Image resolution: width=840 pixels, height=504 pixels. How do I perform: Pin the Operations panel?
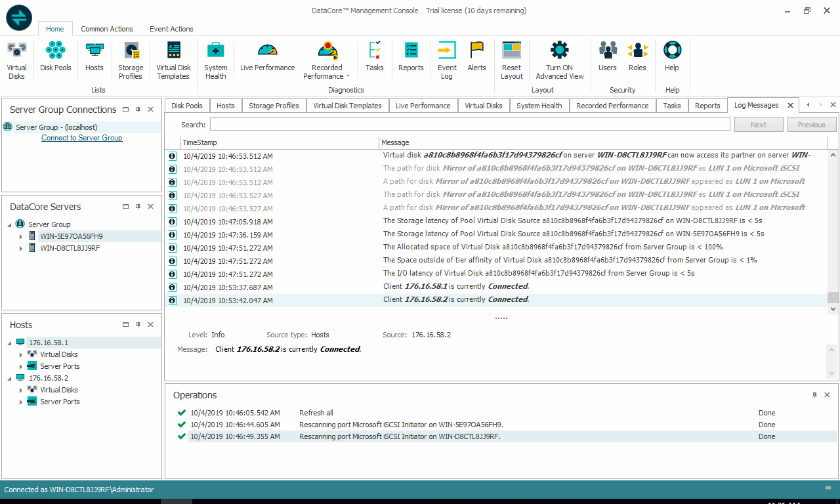coord(814,395)
